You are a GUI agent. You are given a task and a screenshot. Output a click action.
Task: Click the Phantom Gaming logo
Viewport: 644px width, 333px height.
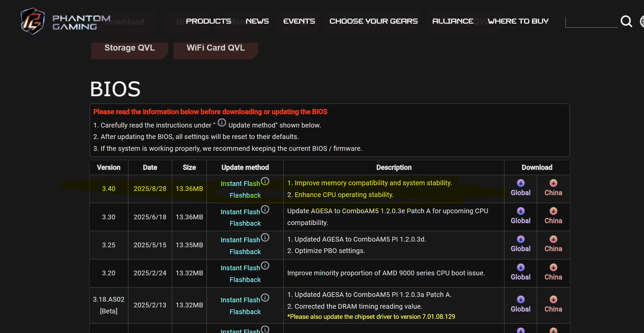pos(65,22)
